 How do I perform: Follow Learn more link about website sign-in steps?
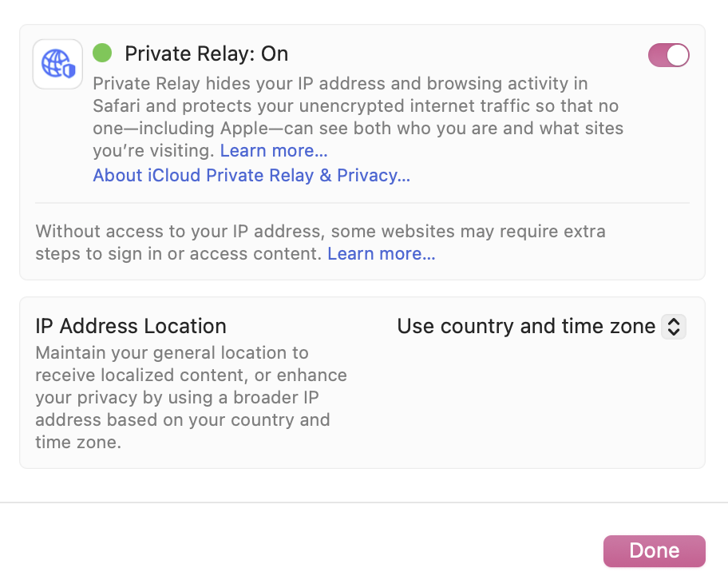pyautogui.click(x=382, y=254)
